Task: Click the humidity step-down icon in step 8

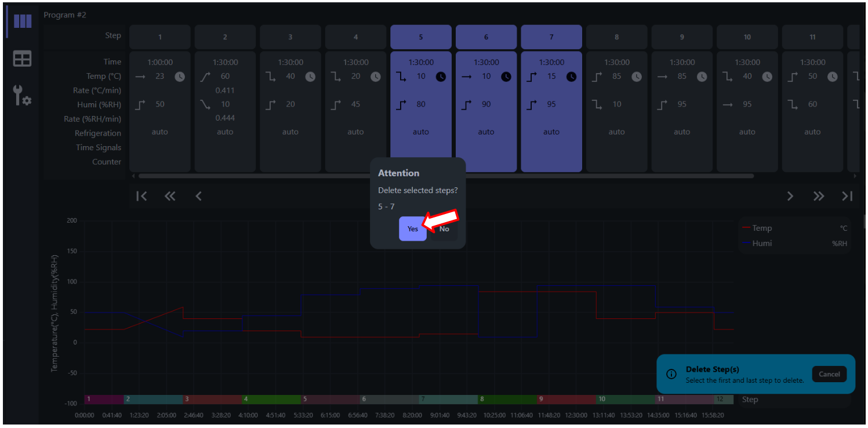Action: [x=597, y=104]
